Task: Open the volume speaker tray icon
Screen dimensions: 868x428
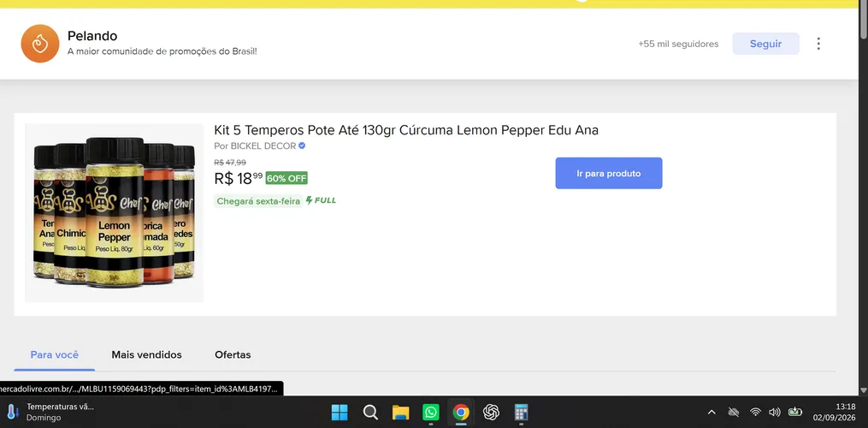Action: [x=775, y=412]
